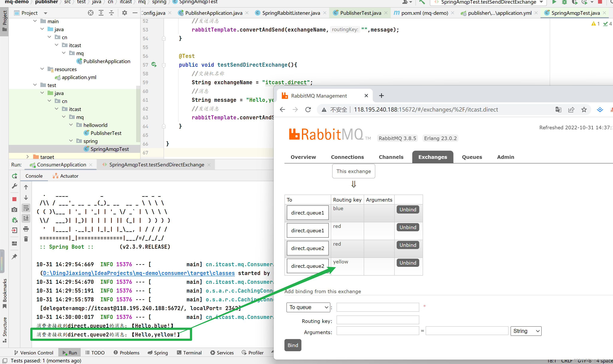Clear the console with the trash icon
613x364 pixels.
tap(26, 239)
